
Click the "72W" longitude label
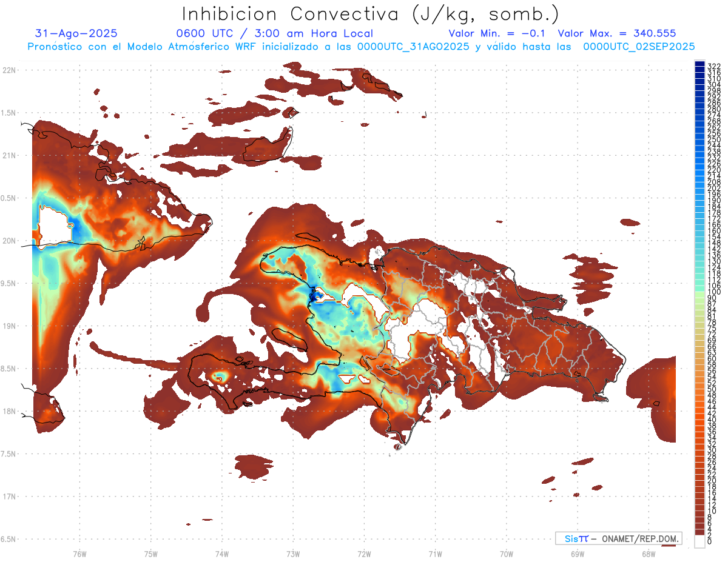(x=364, y=554)
